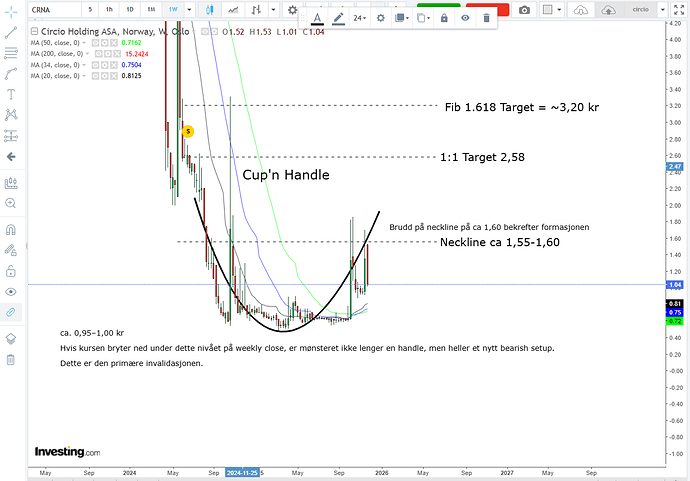The height and width of the screenshot is (481, 690).
Task: Select the Cup'n Handle text annotation
Action: coord(286,175)
